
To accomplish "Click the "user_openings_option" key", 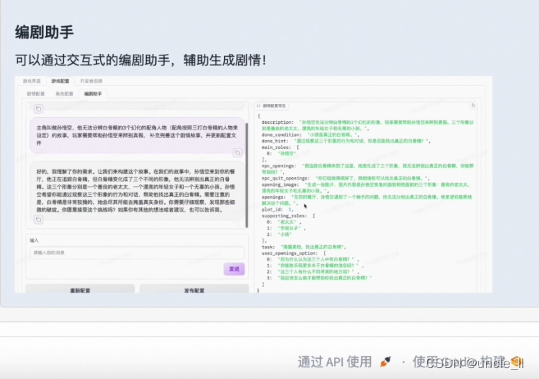I will [289, 253].
